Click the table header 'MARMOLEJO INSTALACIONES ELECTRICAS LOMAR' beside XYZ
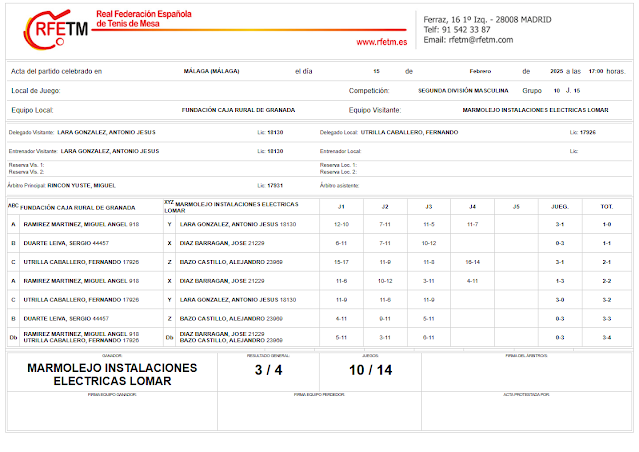Screen dimensions: 639x452 [x=231, y=207]
